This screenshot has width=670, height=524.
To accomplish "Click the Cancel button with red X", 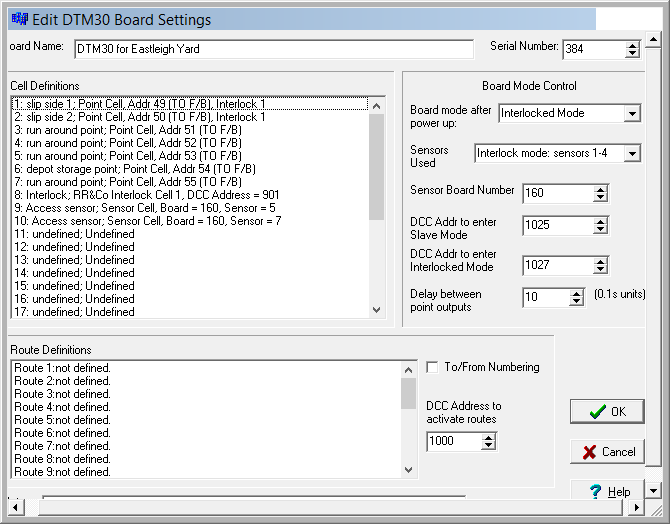I will pos(607,451).
